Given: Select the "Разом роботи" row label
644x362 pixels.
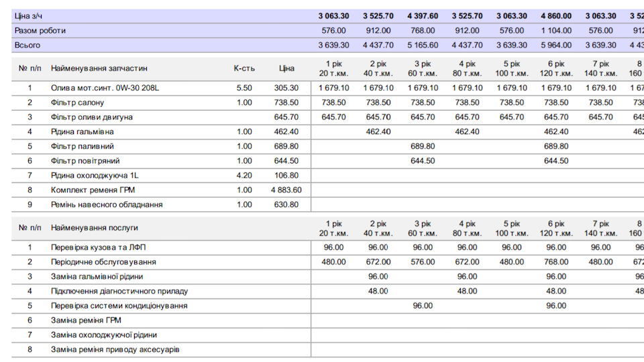Looking at the screenshot, I should [x=40, y=31].
